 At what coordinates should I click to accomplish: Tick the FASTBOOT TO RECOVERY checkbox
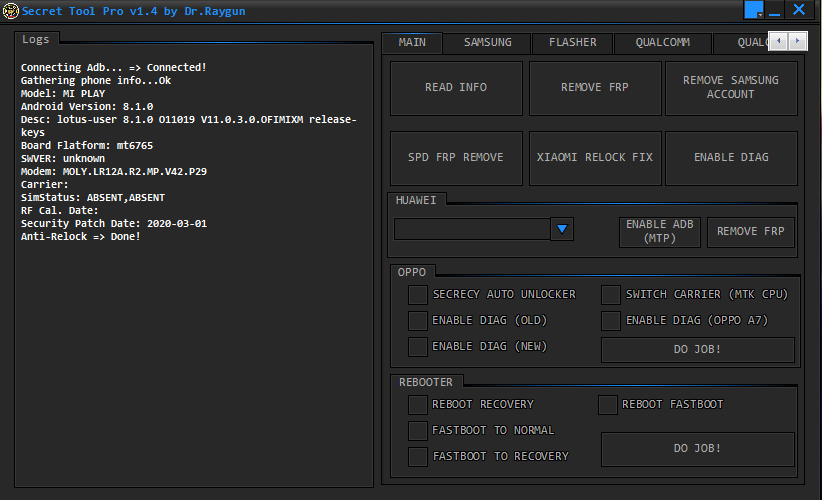point(418,457)
